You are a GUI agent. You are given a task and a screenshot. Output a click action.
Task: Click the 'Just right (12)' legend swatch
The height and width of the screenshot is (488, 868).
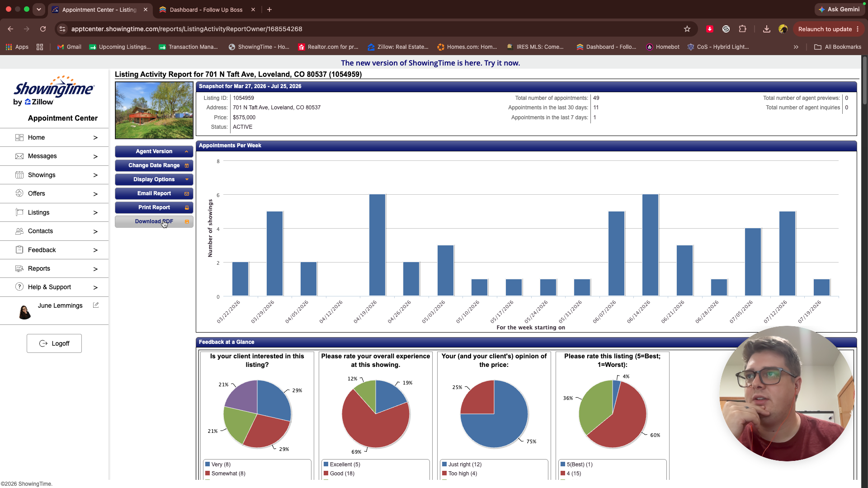444,464
